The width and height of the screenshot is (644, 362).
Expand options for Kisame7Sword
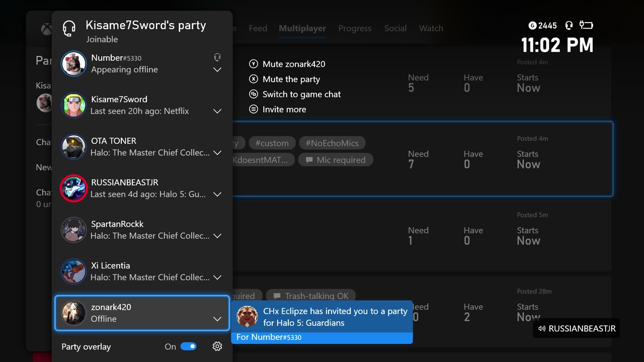217,111
